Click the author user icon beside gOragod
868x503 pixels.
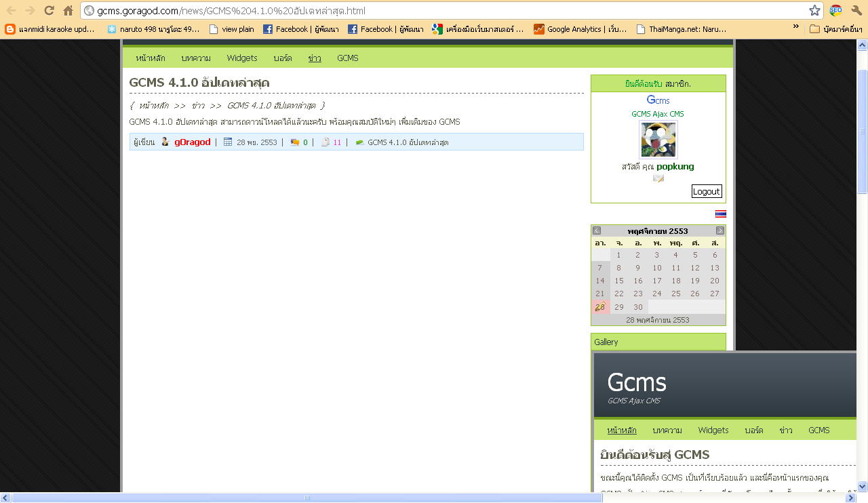165,142
